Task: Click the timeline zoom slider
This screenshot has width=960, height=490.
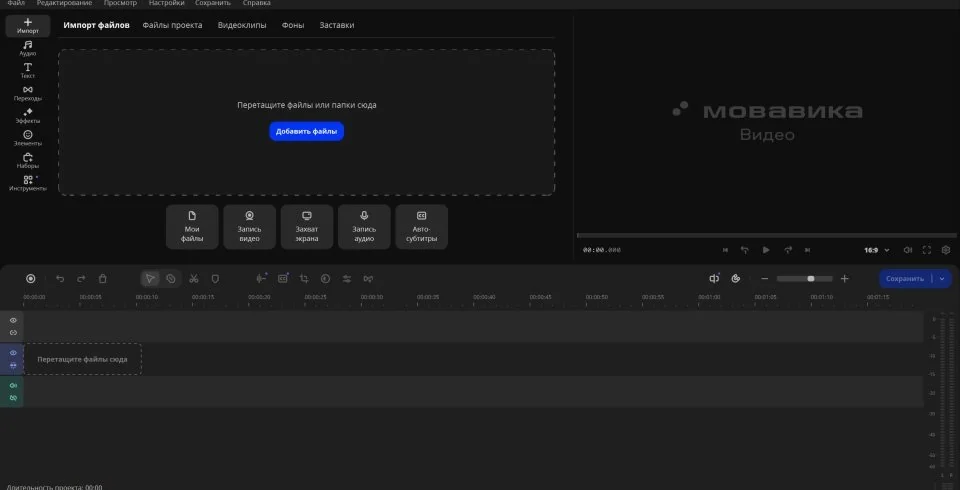Action: click(x=805, y=279)
